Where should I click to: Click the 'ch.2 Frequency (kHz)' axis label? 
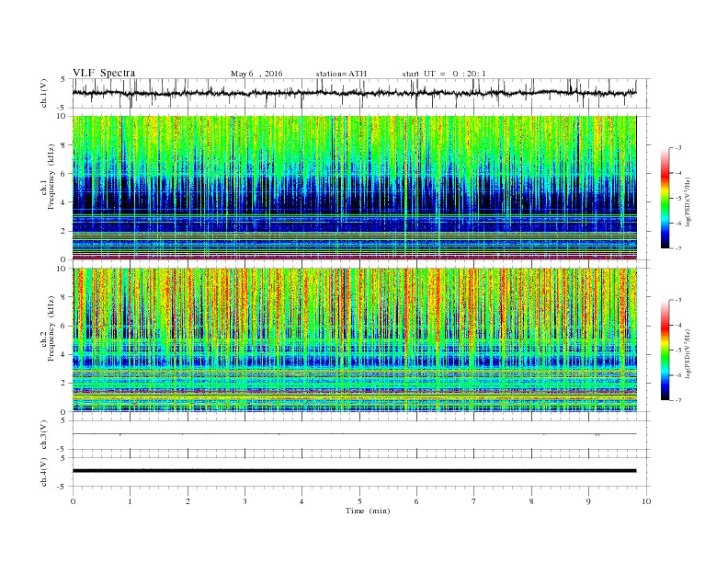48,328
